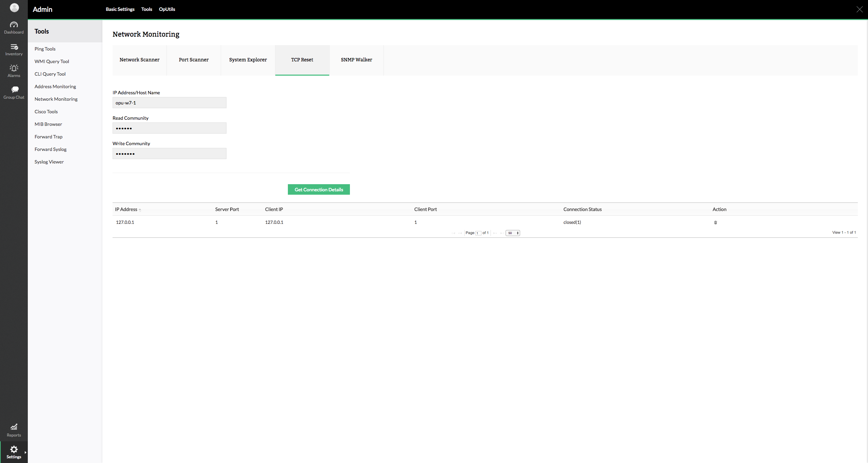This screenshot has width=868, height=463.
Task: Delete the 127.0.0.1 connection with trash icon
Action: coord(715,223)
